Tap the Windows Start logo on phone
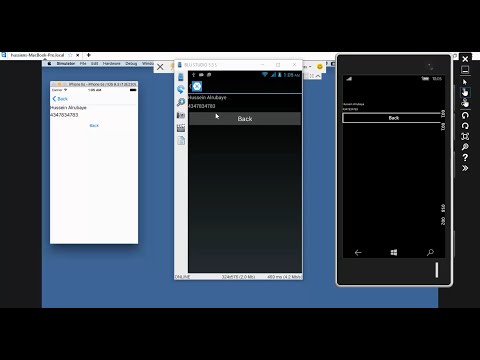 pos(394,252)
